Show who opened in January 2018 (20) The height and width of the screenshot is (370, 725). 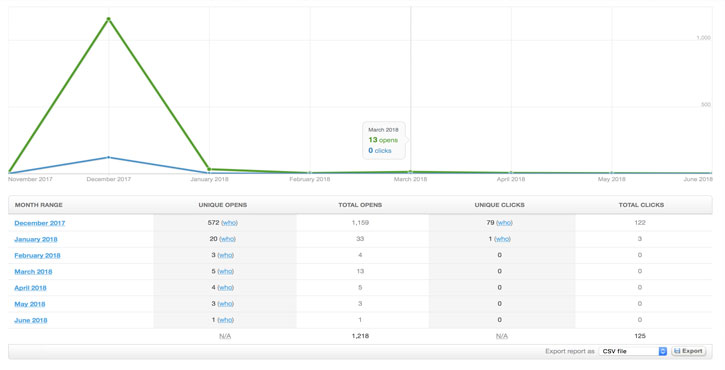click(227, 239)
